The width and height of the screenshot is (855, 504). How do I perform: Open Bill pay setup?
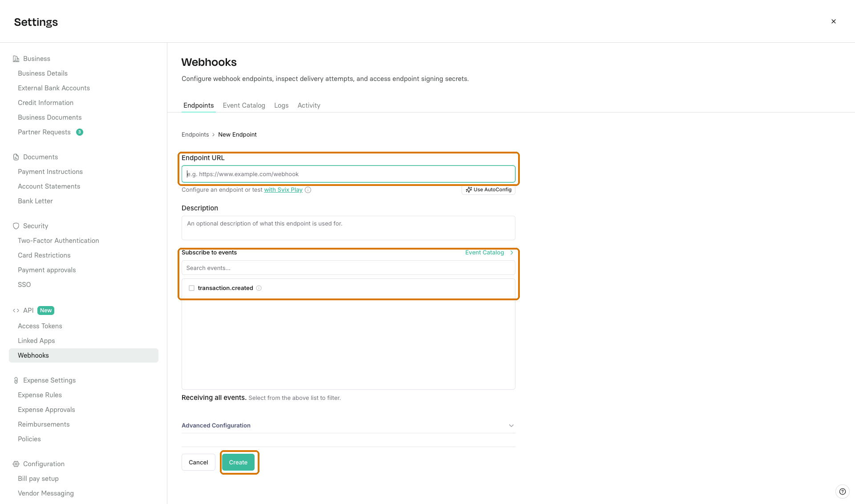pyautogui.click(x=38, y=479)
